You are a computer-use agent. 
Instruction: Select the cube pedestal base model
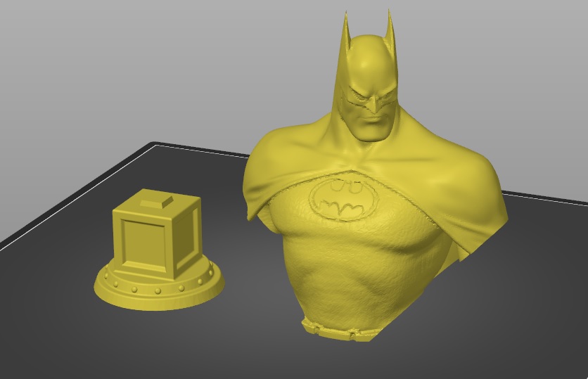coord(159,250)
